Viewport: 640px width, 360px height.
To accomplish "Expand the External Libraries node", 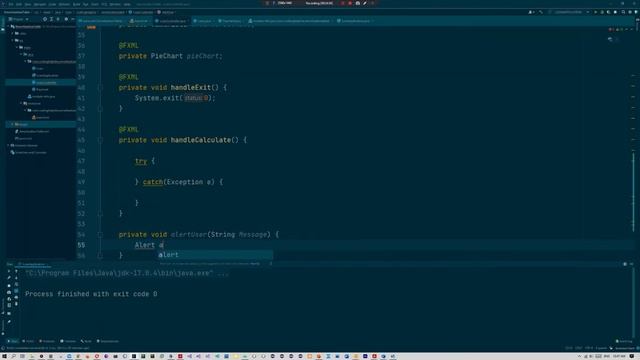I will [8, 145].
